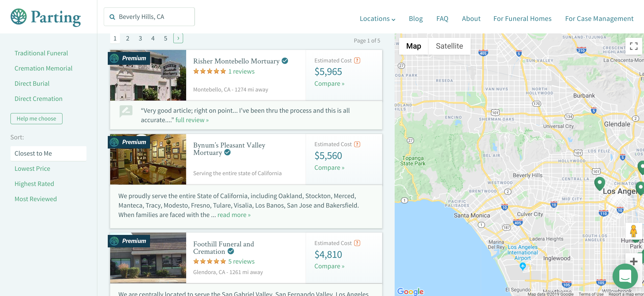Click the verified badge next to Foothill Funeral and Cremation

point(231,251)
